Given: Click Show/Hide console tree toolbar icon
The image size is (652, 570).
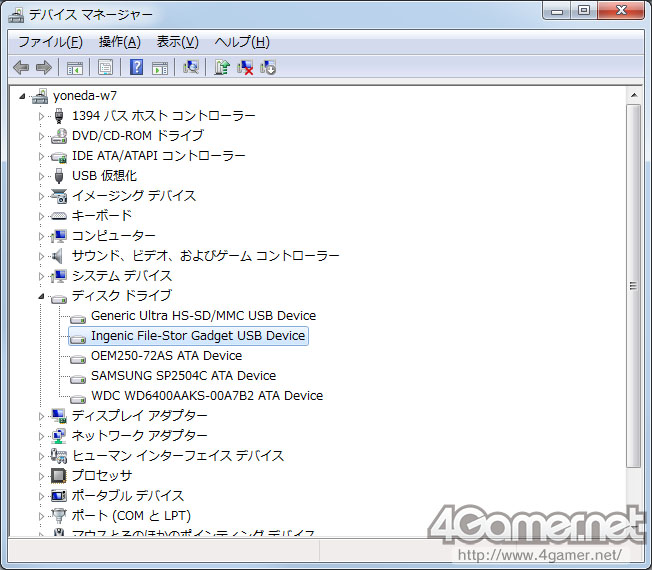Looking at the screenshot, I should (x=74, y=67).
